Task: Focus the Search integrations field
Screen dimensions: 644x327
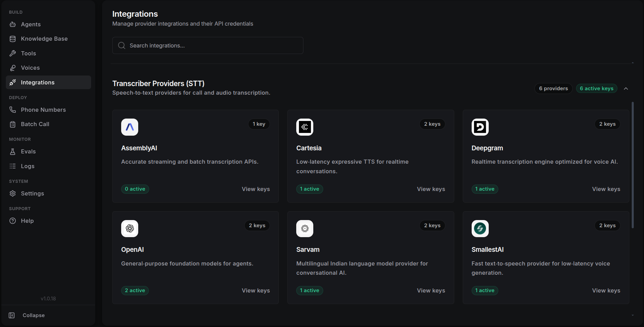Action: [208, 45]
